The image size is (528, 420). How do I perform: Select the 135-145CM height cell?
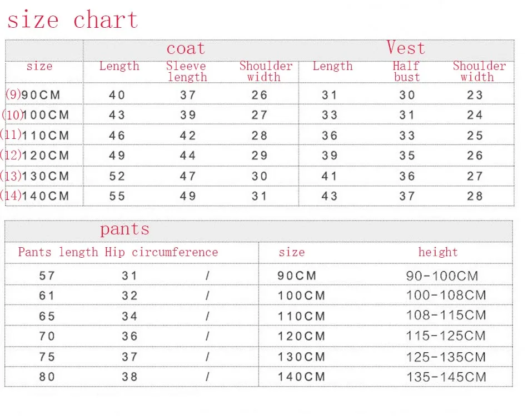(x=446, y=377)
